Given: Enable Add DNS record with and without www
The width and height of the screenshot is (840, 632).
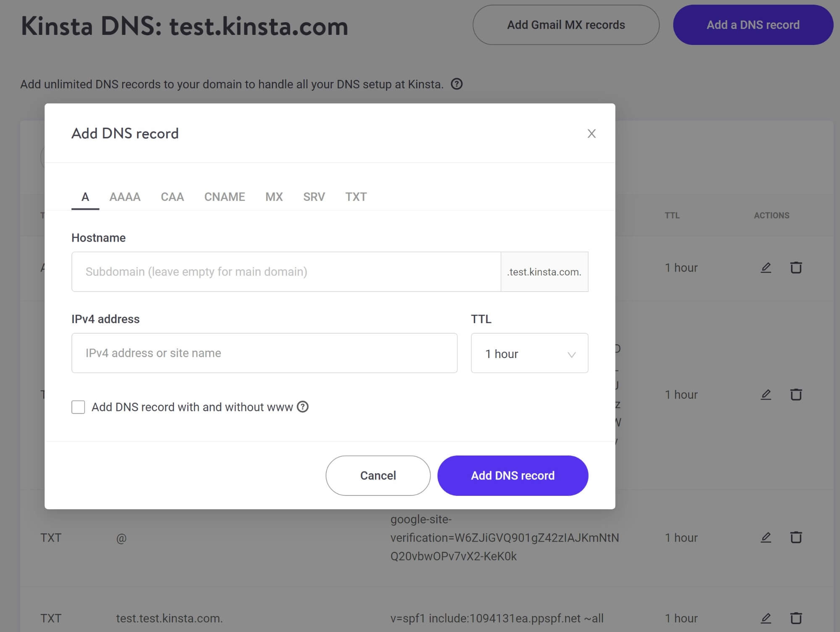Looking at the screenshot, I should pyautogui.click(x=78, y=407).
